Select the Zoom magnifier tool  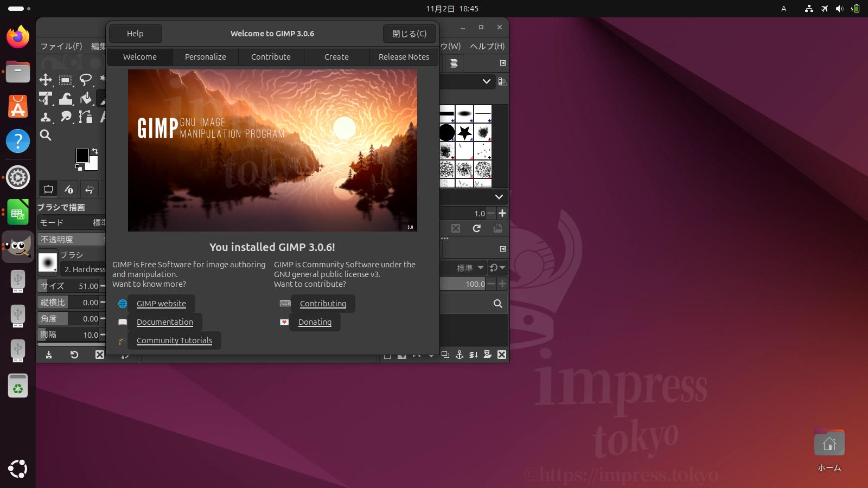point(46,136)
